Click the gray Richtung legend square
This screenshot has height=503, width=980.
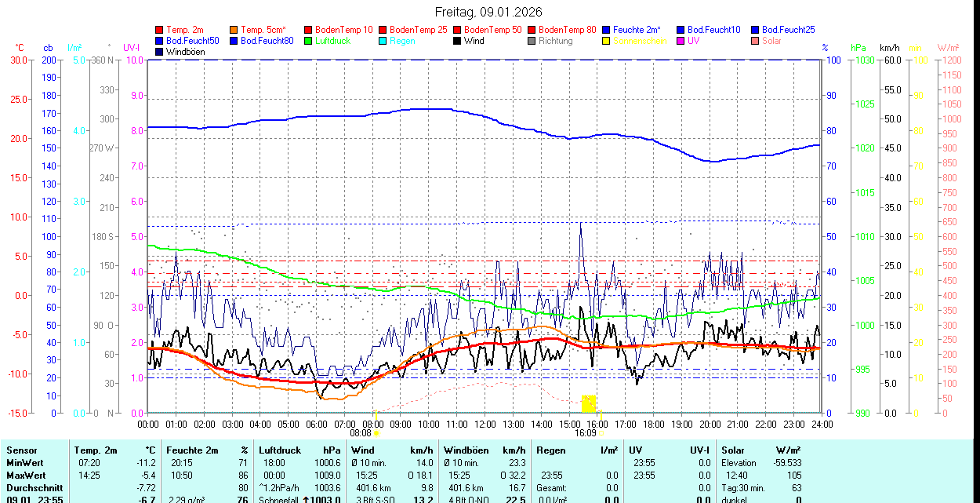(x=532, y=41)
